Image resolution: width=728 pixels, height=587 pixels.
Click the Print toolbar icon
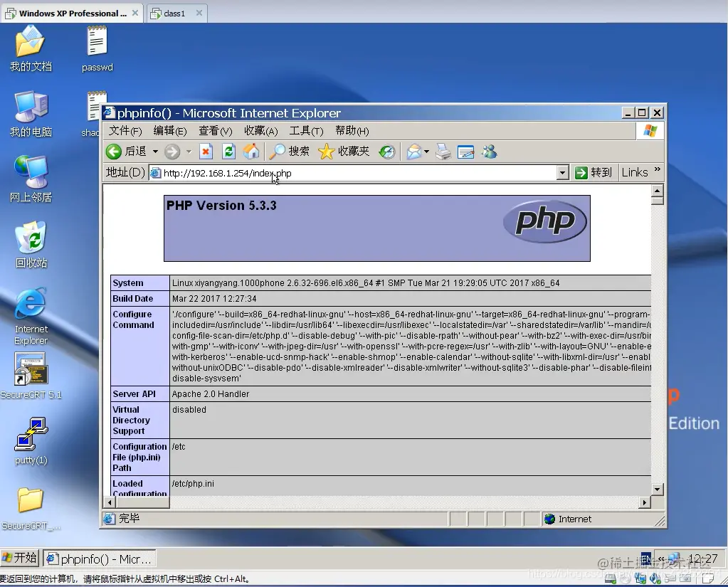tap(443, 152)
